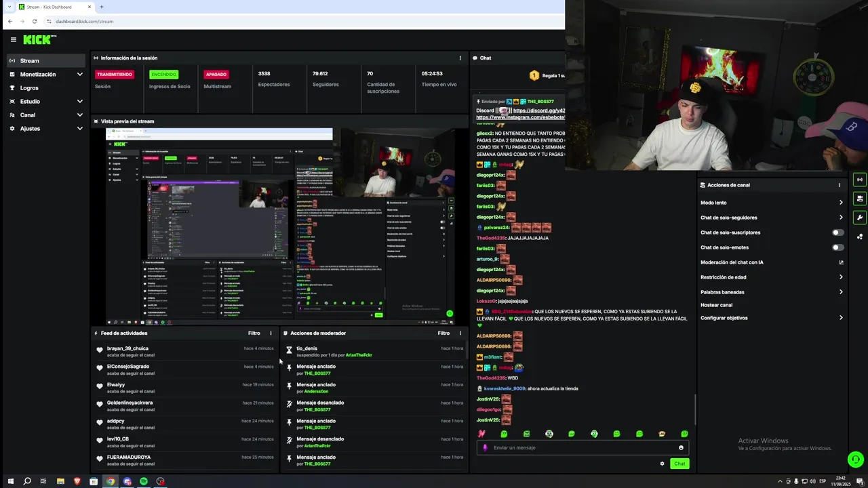Click username addpcy in activity feed
Image resolution: width=868 pixels, height=488 pixels.
pyautogui.click(x=116, y=421)
